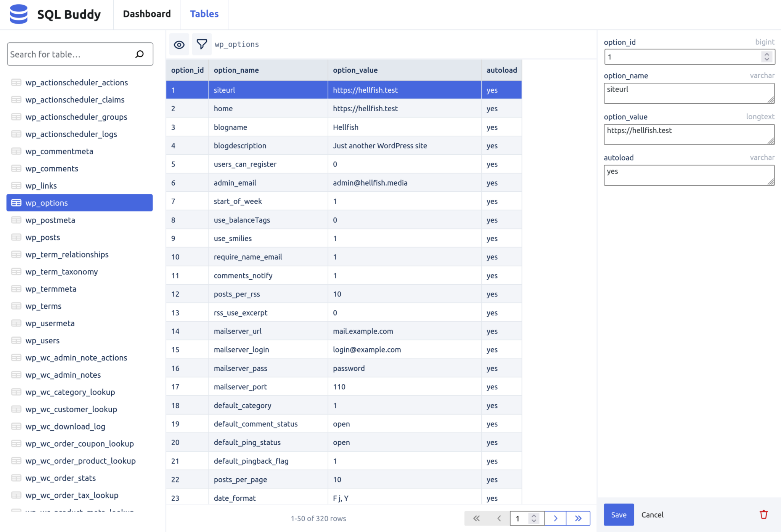The image size is (781, 532).
Task: Open the filter panel
Action: tap(202, 44)
